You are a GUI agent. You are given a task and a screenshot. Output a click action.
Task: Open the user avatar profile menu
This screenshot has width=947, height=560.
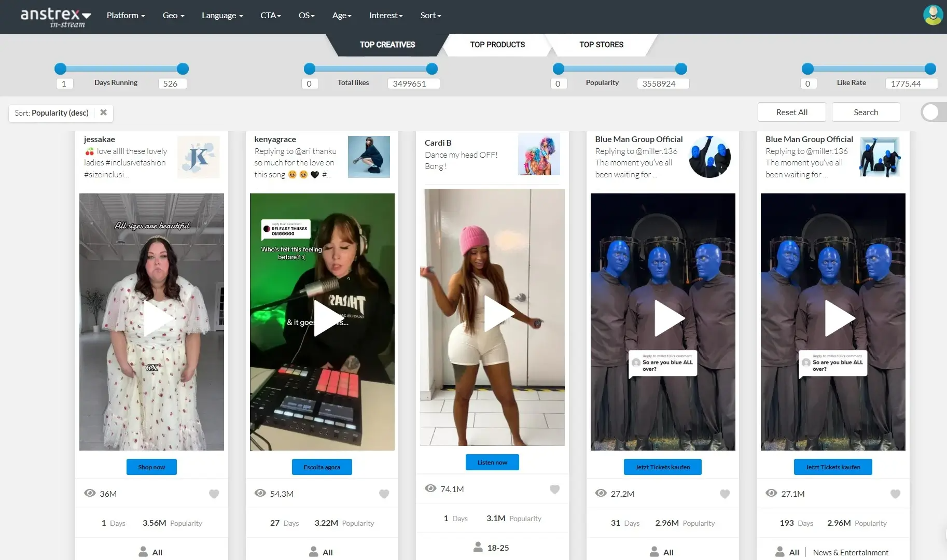932,15
